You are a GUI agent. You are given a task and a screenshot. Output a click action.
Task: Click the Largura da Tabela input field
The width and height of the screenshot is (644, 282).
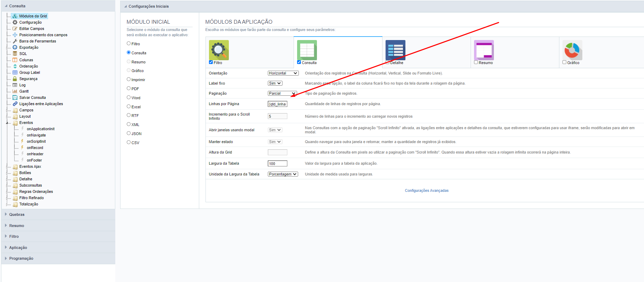click(277, 164)
